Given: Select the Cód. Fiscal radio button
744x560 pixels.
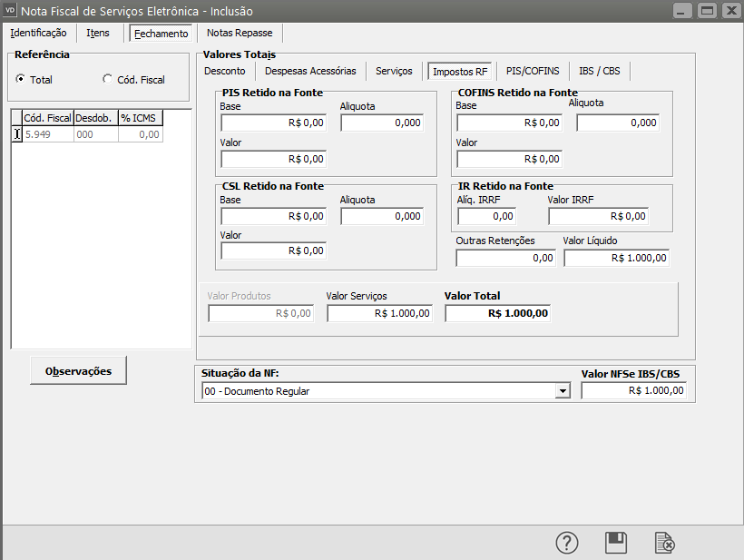Looking at the screenshot, I should pyautogui.click(x=108, y=80).
